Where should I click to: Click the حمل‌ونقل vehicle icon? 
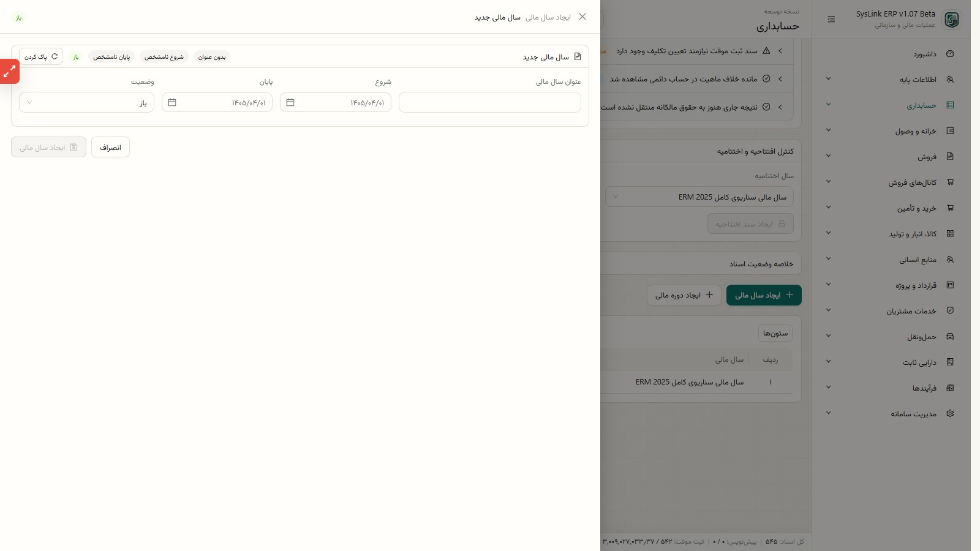(950, 337)
